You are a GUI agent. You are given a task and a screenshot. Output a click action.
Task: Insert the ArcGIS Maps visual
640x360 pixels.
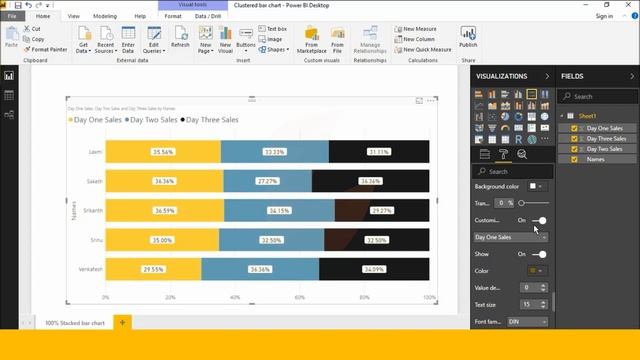pyautogui.click(x=531, y=140)
